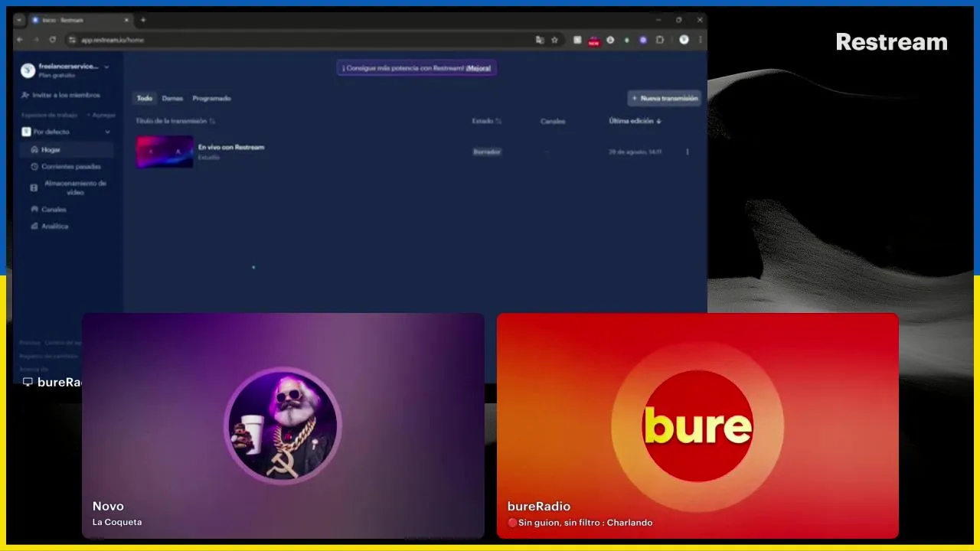Click Agregar next to Espacios de trabajo
The height and width of the screenshot is (551, 980).
pyautogui.click(x=102, y=115)
